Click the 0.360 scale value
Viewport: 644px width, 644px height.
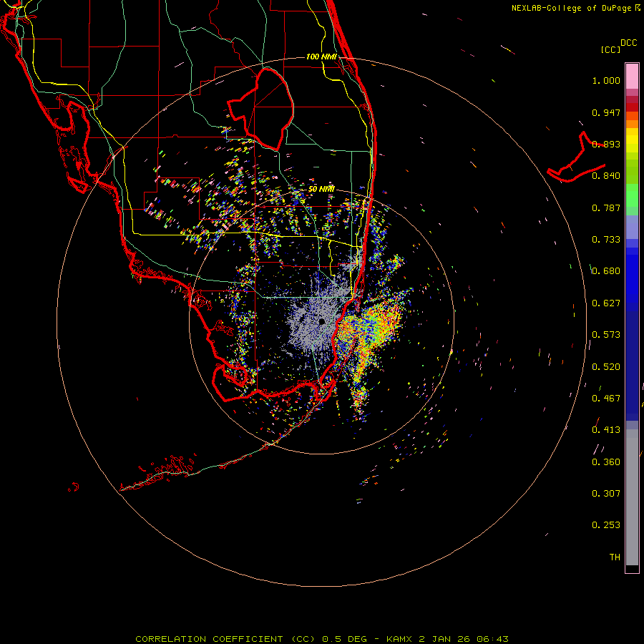(606, 462)
